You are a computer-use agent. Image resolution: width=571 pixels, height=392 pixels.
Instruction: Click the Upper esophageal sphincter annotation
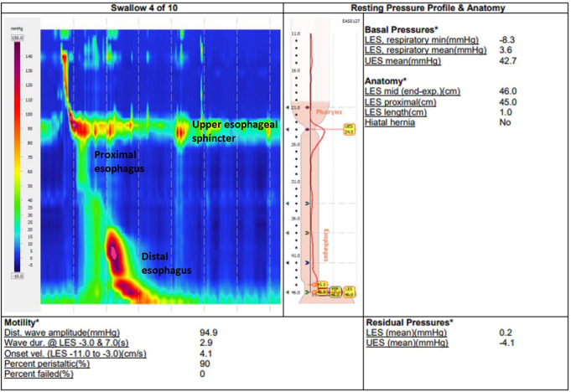click(235, 132)
